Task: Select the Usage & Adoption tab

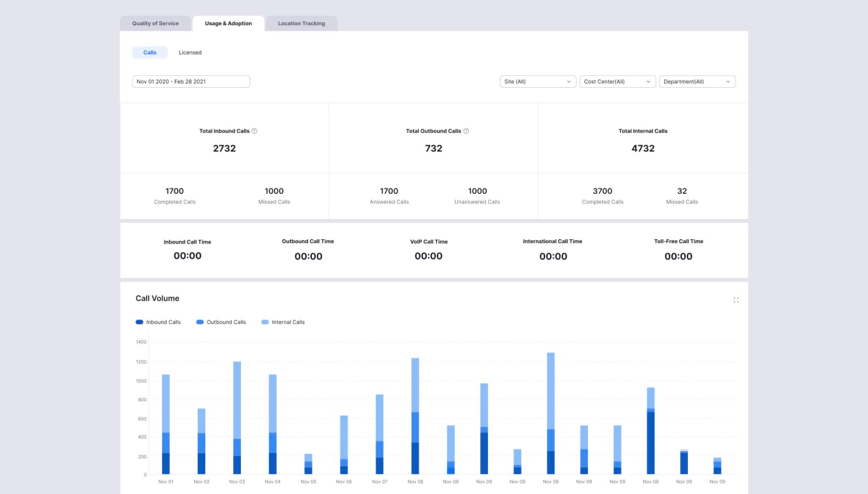Action: [x=228, y=24]
